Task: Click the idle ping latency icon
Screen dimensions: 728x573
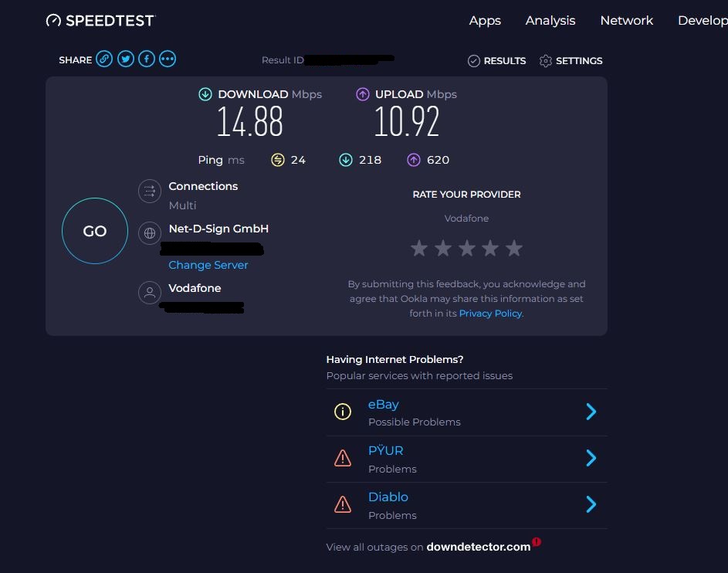Action: coord(278,160)
